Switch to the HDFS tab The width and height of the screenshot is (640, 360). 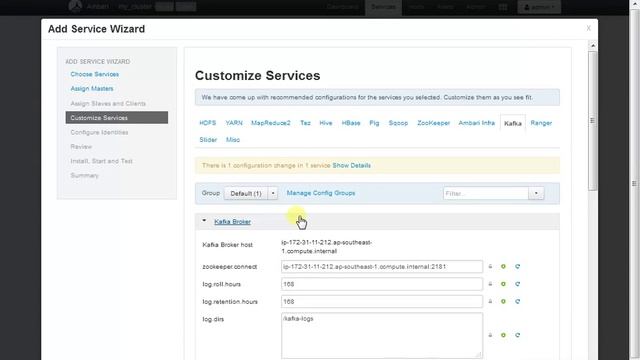point(208,123)
